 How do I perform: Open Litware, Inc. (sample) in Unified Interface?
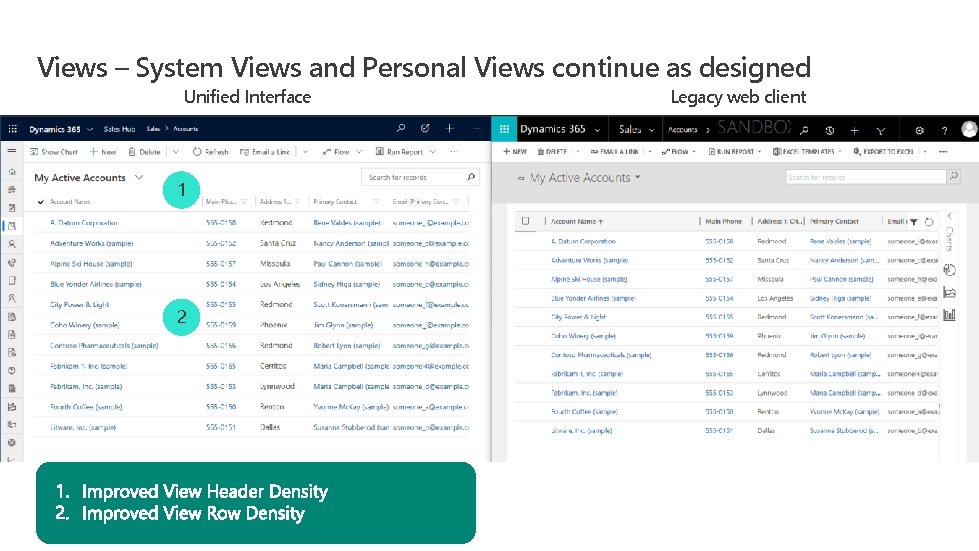coord(83,427)
